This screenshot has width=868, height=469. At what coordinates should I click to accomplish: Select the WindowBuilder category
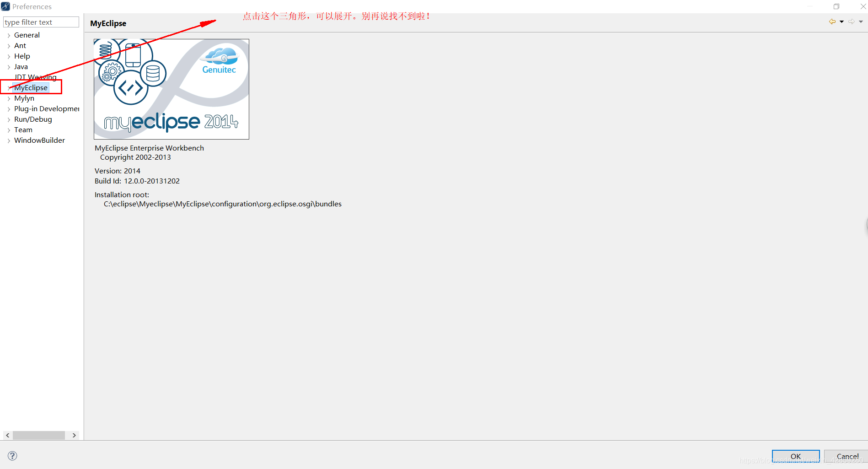coord(39,140)
